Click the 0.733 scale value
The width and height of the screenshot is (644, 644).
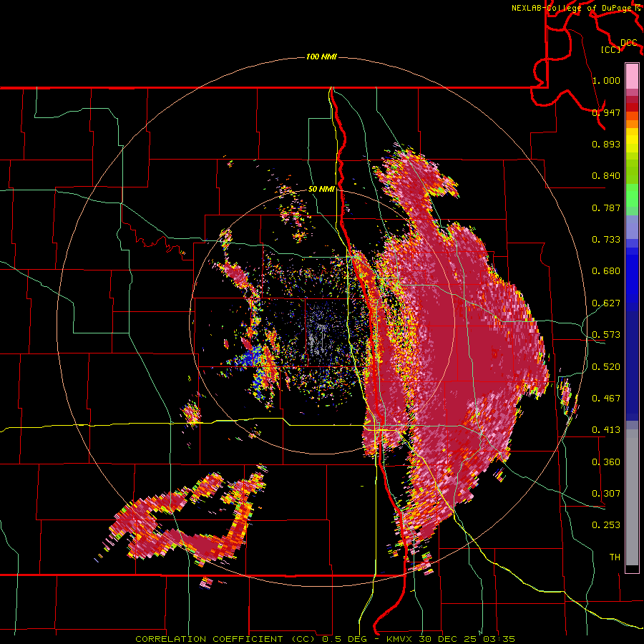(x=606, y=240)
